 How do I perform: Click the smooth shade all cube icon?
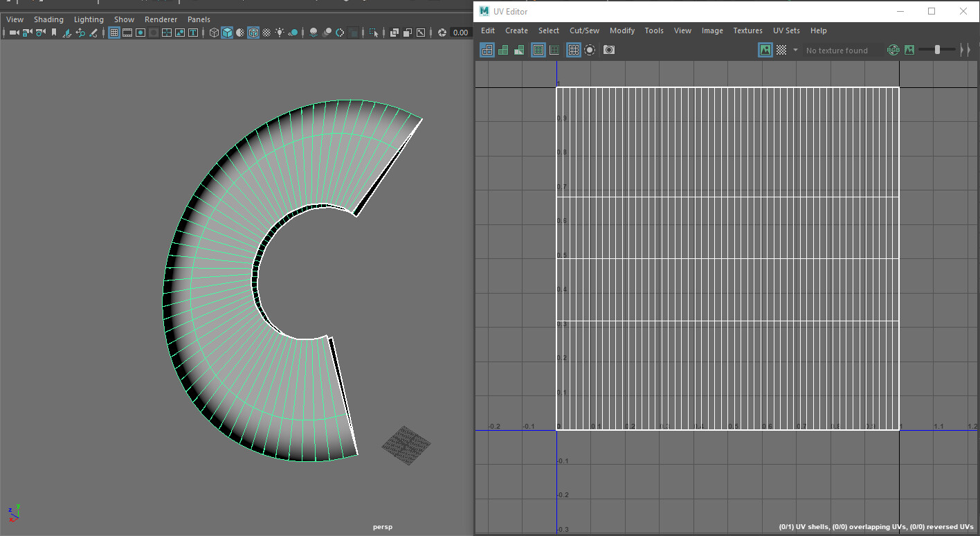point(227,33)
